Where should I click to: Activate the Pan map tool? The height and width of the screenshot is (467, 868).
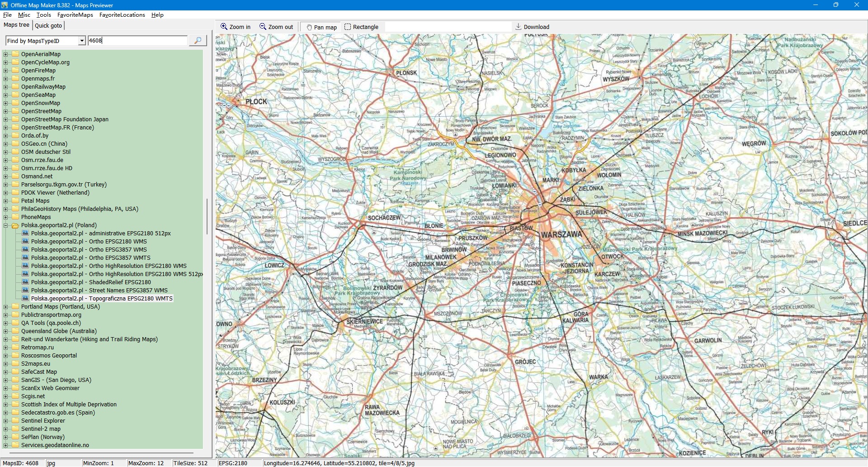pyautogui.click(x=321, y=27)
